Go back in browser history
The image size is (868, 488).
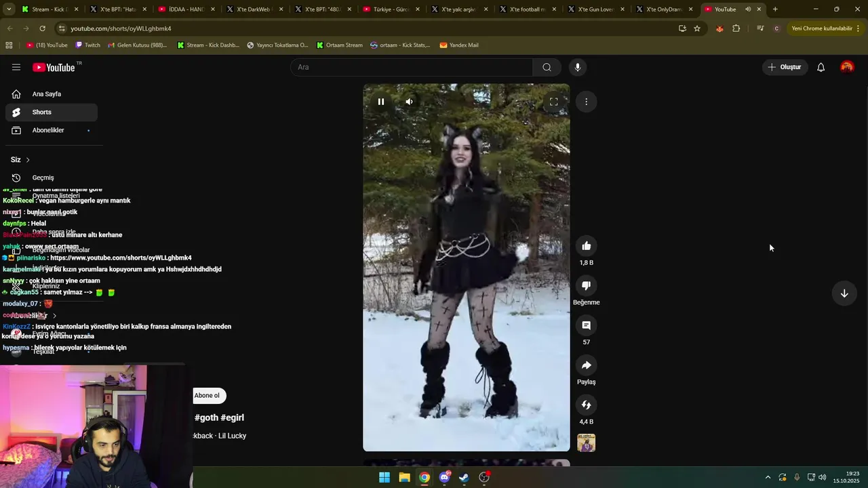pos(9,28)
